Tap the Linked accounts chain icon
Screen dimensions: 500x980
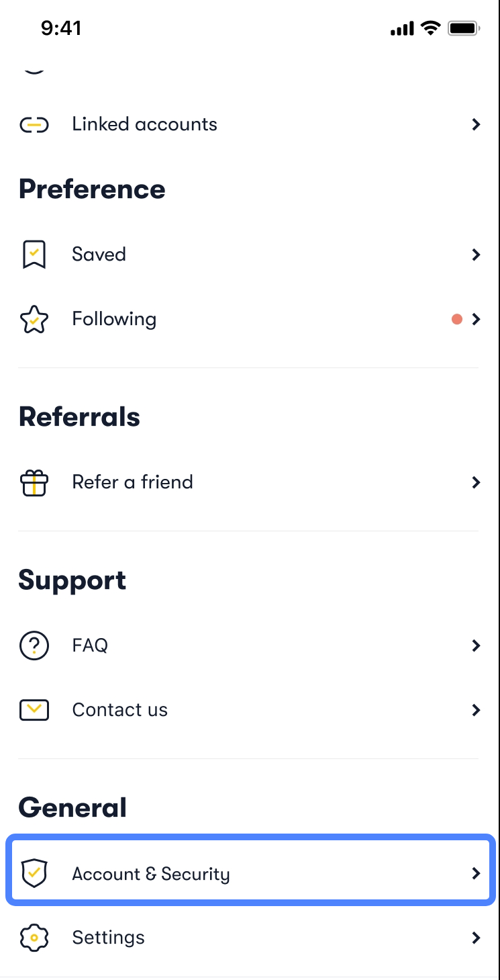point(34,125)
